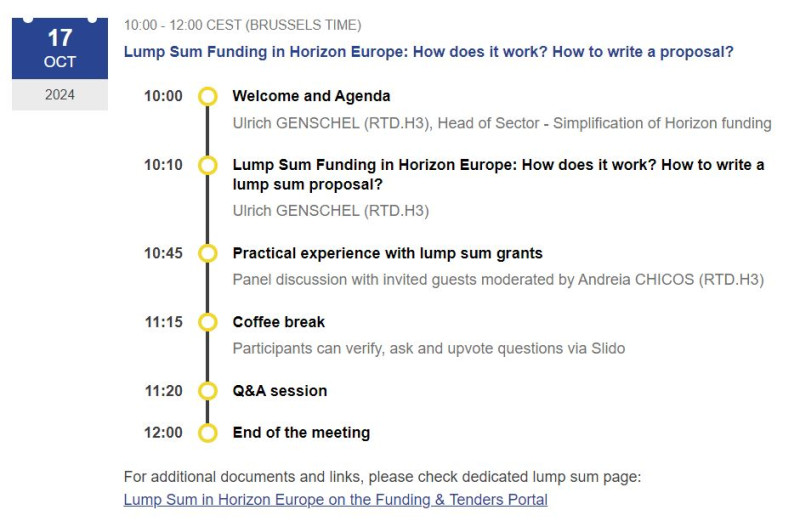Image resolution: width=800 pixels, height=521 pixels.
Task: Click the End of the meeting heading
Action: click(x=301, y=433)
